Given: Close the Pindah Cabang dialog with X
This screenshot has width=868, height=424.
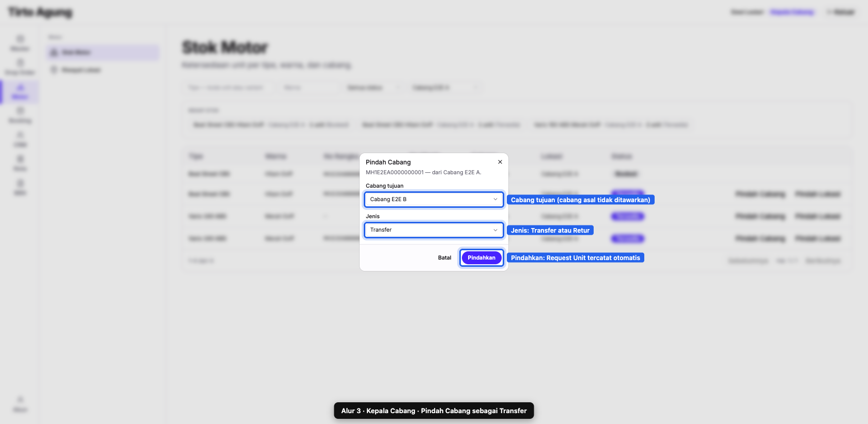Looking at the screenshot, I should 500,162.
